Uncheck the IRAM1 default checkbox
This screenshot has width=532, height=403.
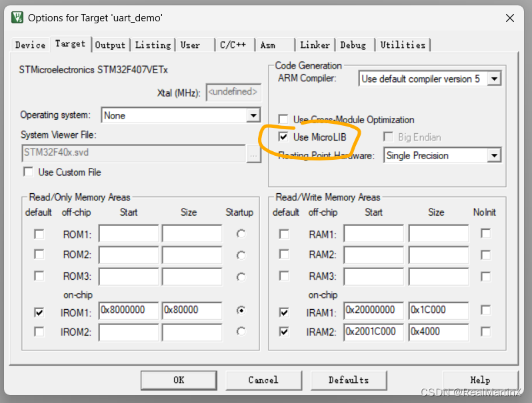pyautogui.click(x=284, y=312)
